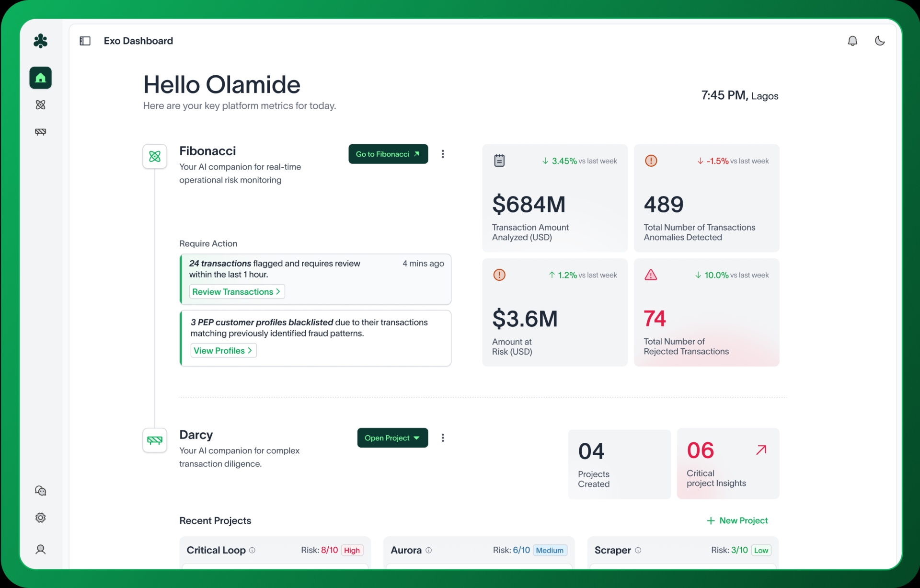This screenshot has height=588, width=920.
Task: Collapse sidebar with panel toggle icon
Action: click(x=85, y=41)
